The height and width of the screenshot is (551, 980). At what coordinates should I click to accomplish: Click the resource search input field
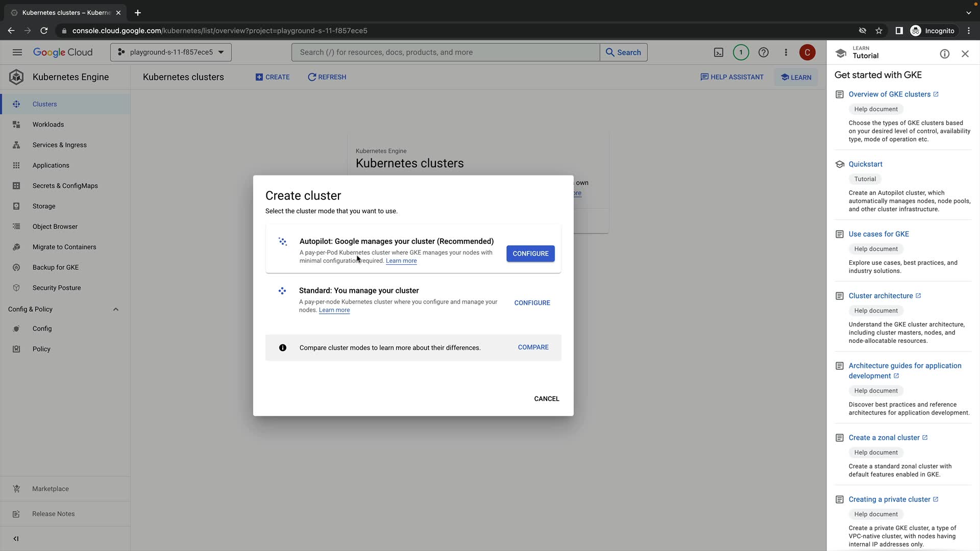point(445,53)
